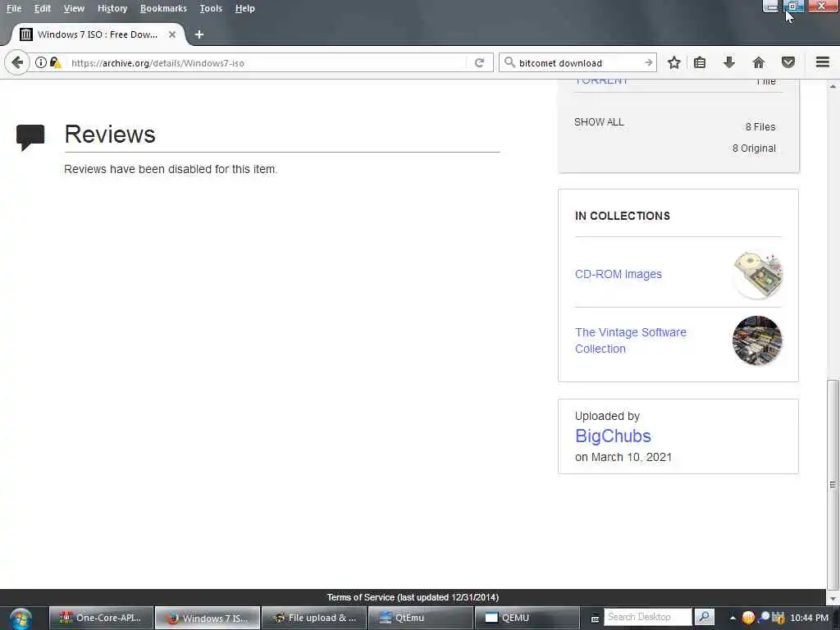Viewport: 840px width, 630px height.
Task: Open the CD-ROM Images collection link
Action: [619, 274]
